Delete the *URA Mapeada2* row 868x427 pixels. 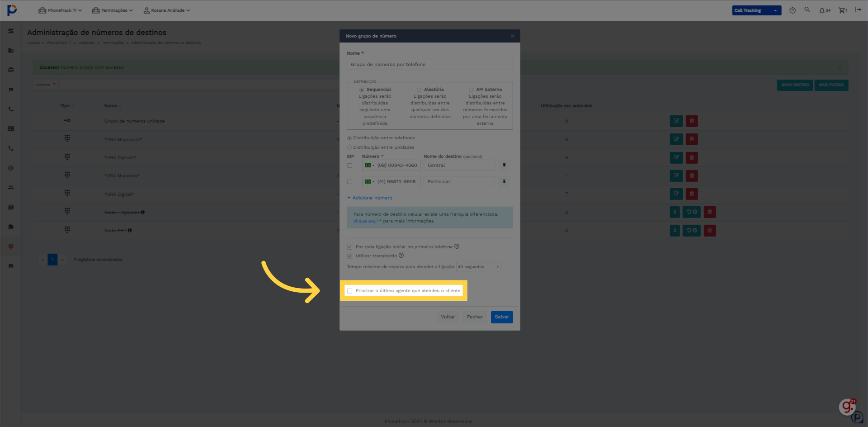click(692, 139)
